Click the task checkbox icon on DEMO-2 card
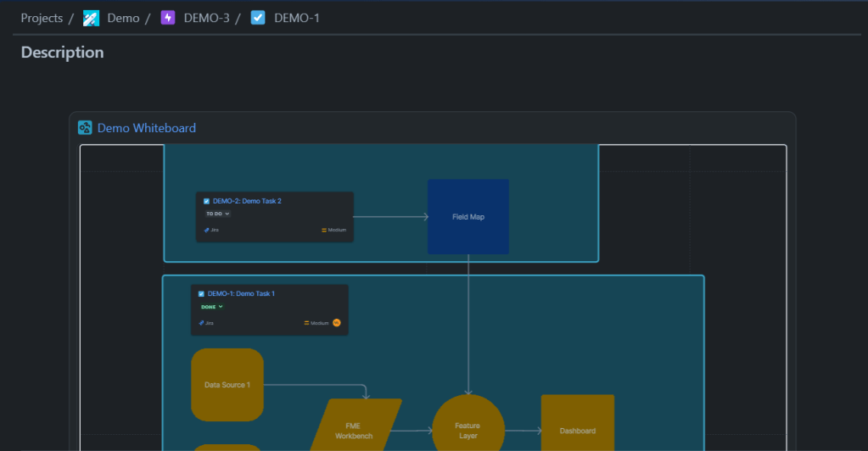This screenshot has width=868, height=451. (x=206, y=202)
